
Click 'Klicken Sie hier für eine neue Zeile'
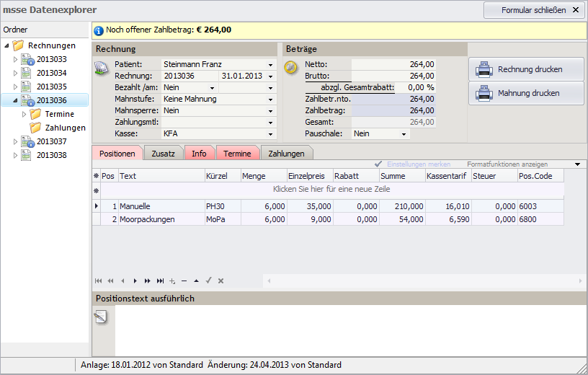click(331, 189)
